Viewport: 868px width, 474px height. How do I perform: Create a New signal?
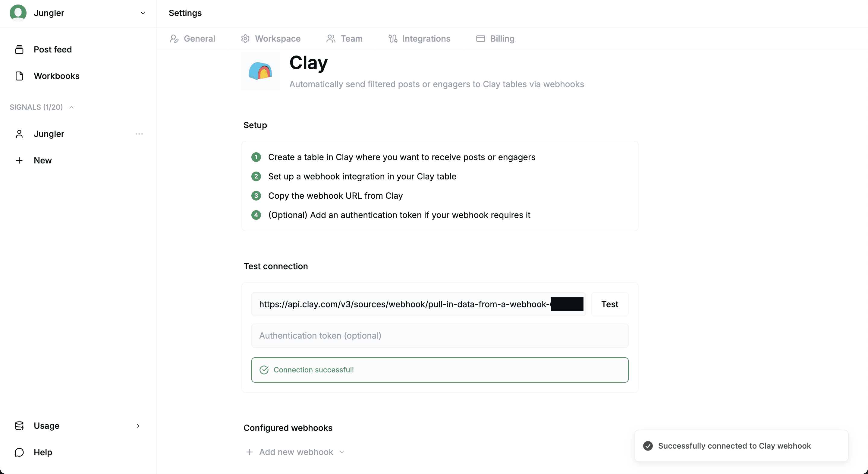43,160
